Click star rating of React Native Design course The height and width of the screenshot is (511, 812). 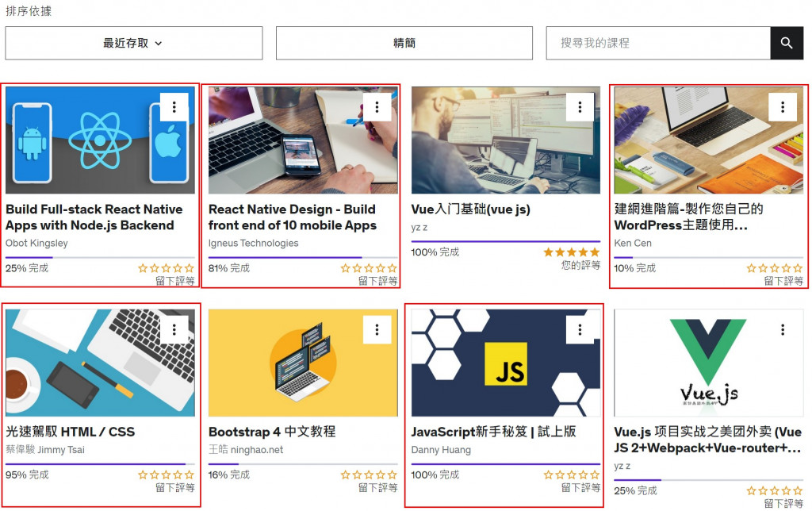tap(369, 268)
